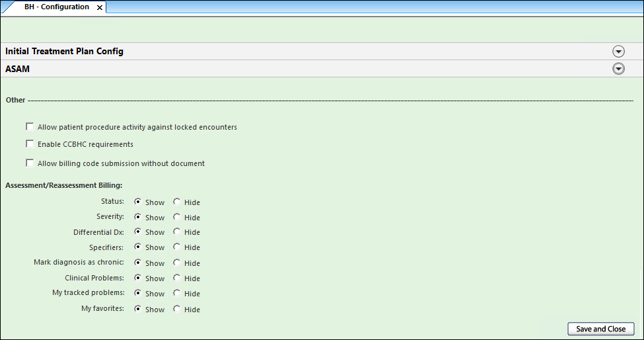
Task: Select Show for My favorites
Action: [x=138, y=309]
